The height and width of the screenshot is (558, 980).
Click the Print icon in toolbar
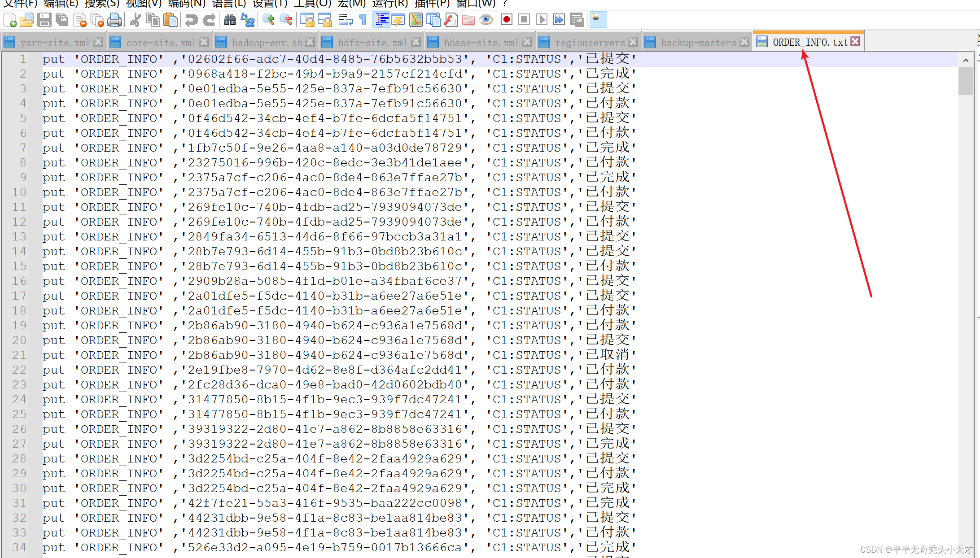115,20
